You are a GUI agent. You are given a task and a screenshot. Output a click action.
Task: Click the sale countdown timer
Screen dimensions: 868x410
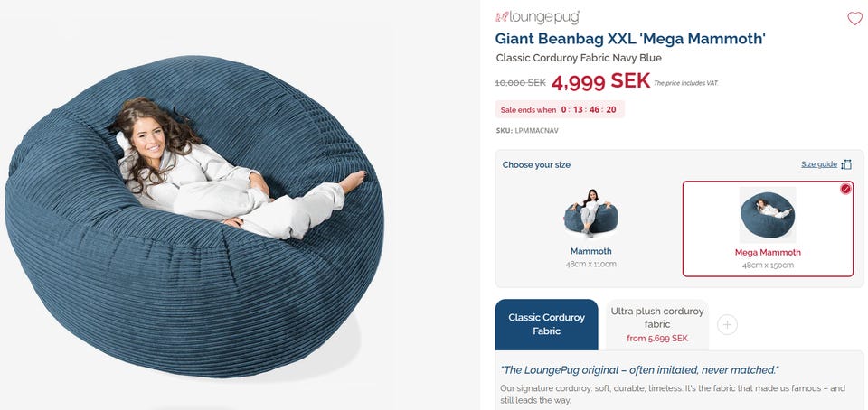coord(588,109)
